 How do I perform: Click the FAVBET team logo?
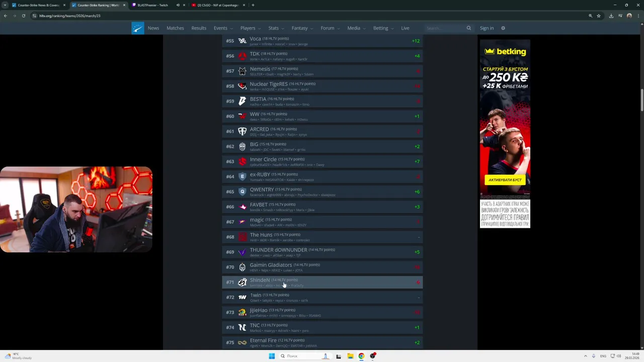tap(242, 207)
